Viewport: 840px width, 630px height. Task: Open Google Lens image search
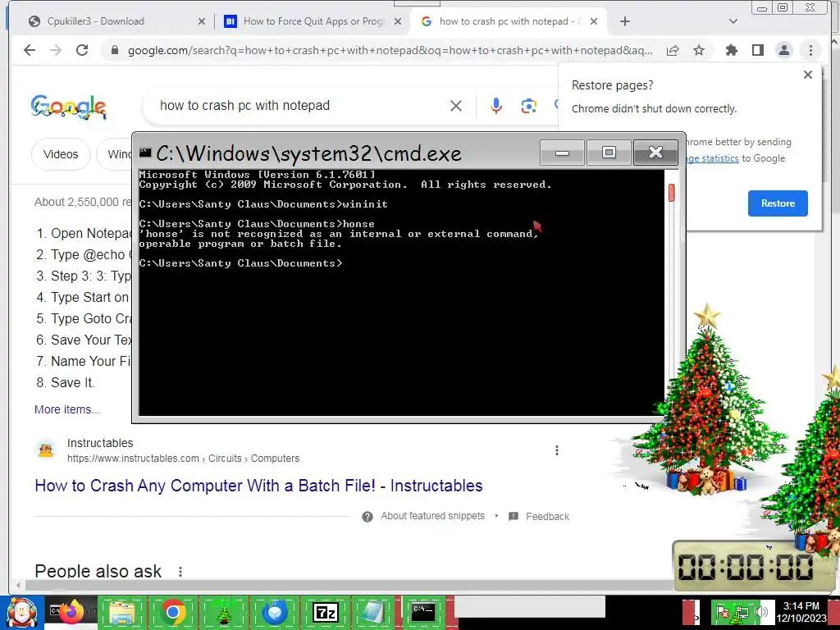[x=529, y=106]
